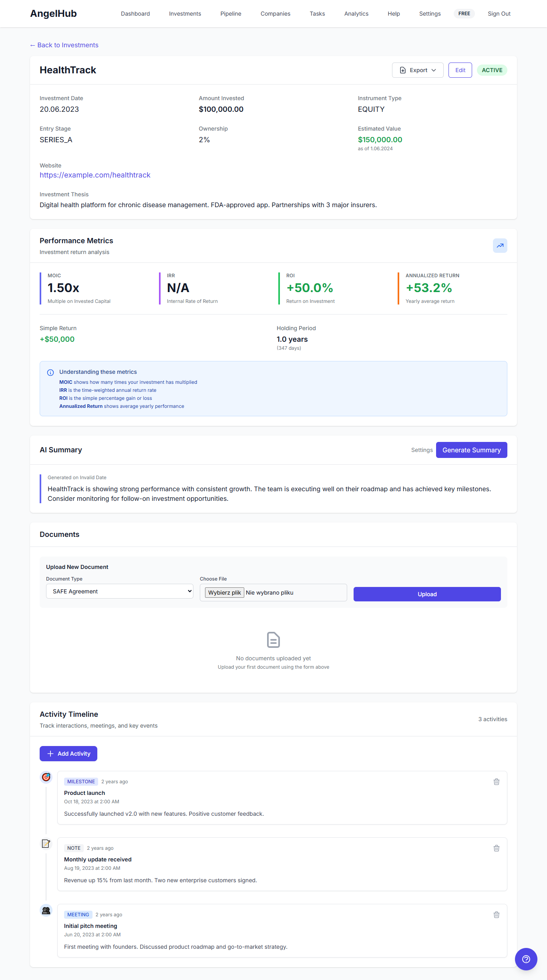Image resolution: width=547 pixels, height=980 pixels.
Task: Click the Wybierz plik file chooser button
Action: point(225,593)
